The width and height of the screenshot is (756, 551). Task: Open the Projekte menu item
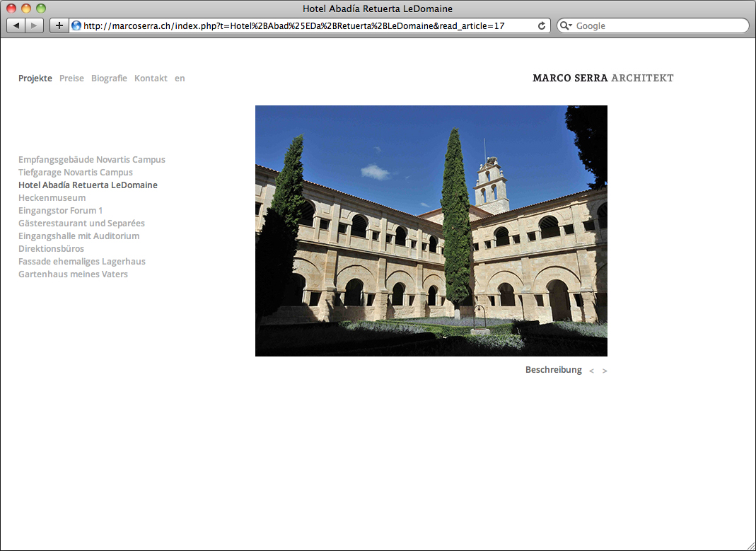pos(35,79)
